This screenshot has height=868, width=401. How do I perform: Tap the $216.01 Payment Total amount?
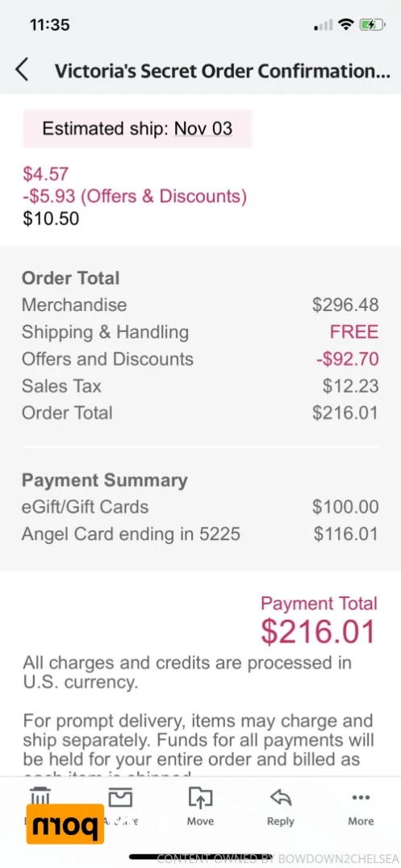(x=319, y=632)
